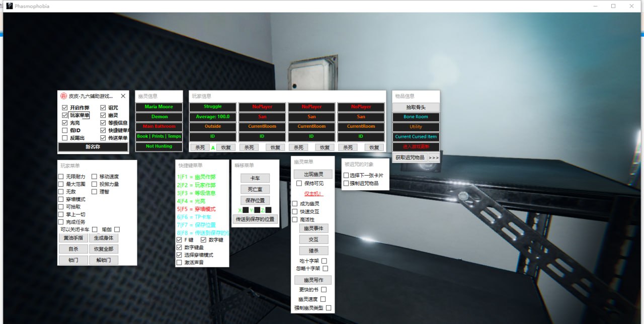Trigger a hunt with the 猎杀 button
644x324 pixels.
pos(313,251)
